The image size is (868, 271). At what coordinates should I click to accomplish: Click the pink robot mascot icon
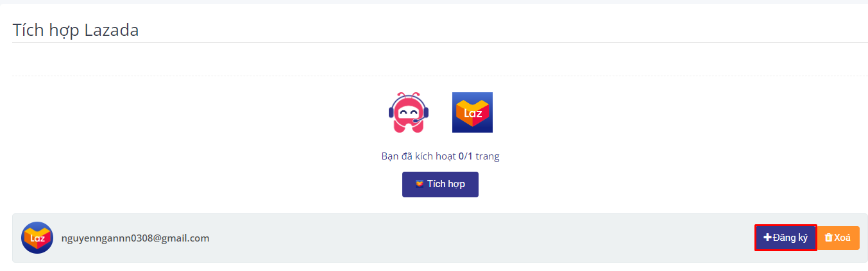409,112
